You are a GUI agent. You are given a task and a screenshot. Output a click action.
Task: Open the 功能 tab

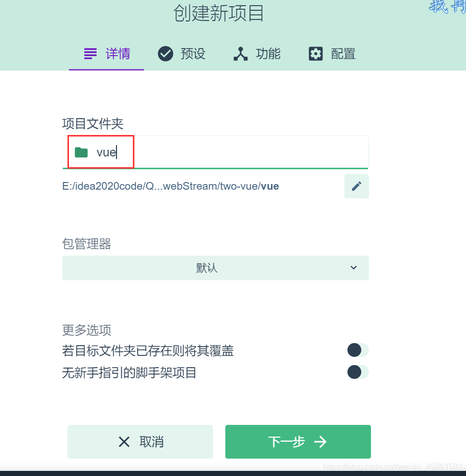tap(257, 53)
